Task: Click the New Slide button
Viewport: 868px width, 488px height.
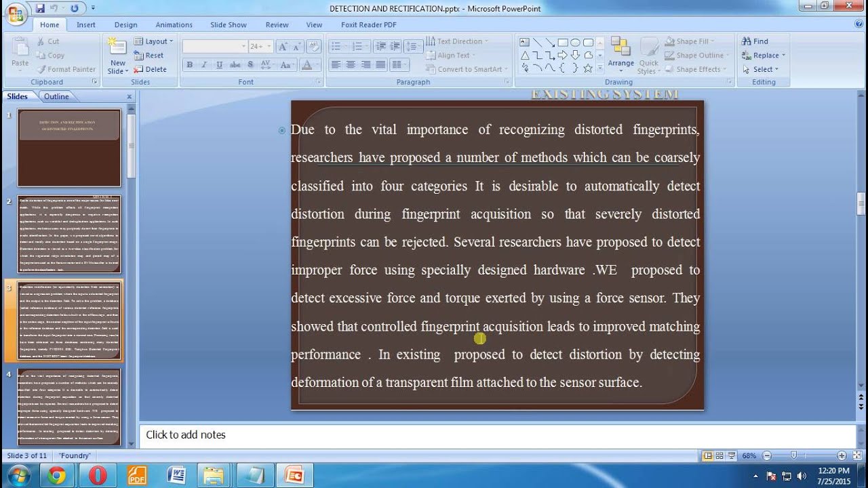Action: coord(117,56)
